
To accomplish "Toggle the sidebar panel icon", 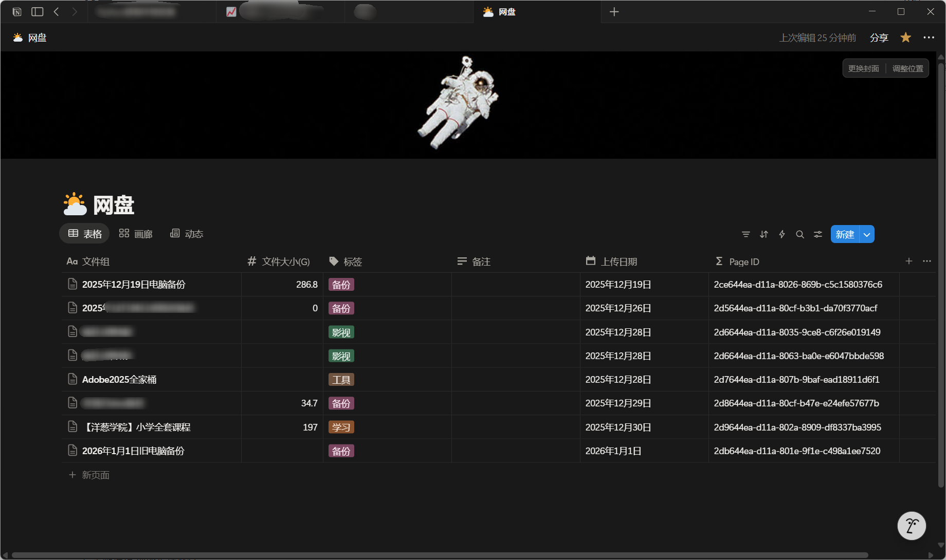I will click(x=37, y=12).
